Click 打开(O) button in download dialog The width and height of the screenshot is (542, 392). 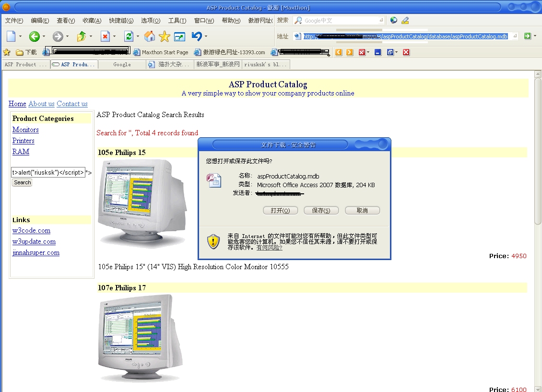(x=280, y=211)
